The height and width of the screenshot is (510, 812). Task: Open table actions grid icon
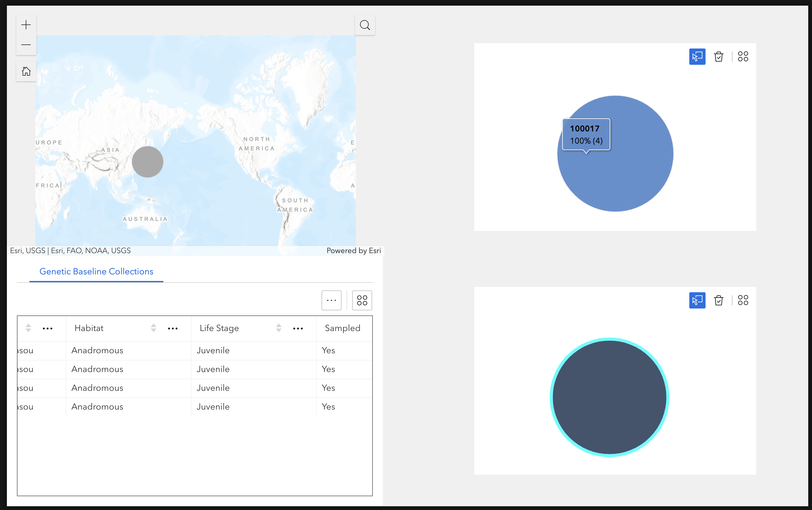pyautogui.click(x=362, y=300)
